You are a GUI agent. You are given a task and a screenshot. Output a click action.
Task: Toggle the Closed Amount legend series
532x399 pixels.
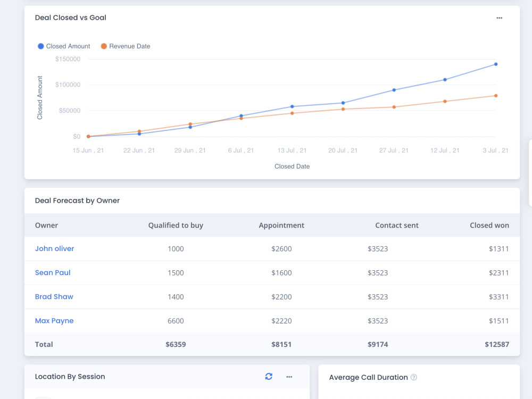coord(64,46)
